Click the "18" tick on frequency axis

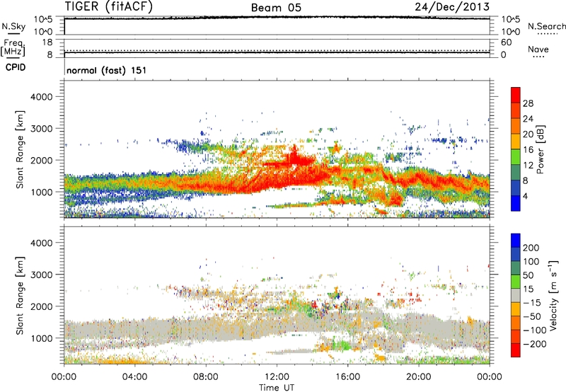(47, 42)
